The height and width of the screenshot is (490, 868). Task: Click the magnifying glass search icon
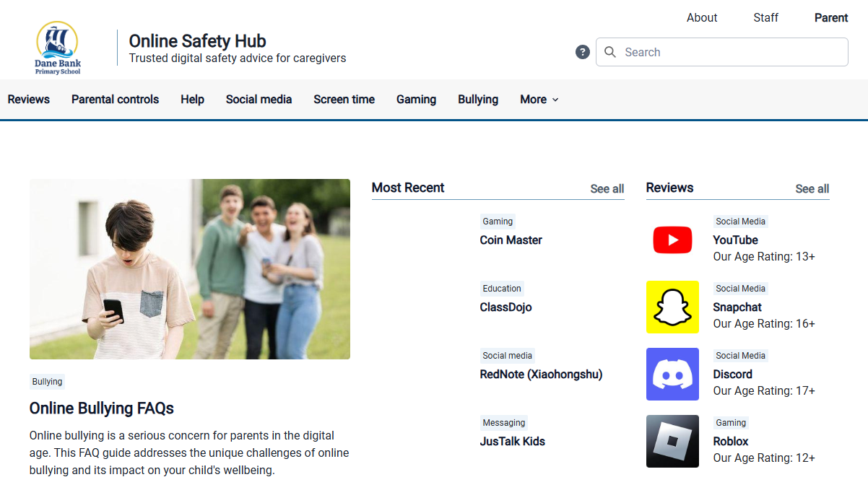click(x=610, y=52)
